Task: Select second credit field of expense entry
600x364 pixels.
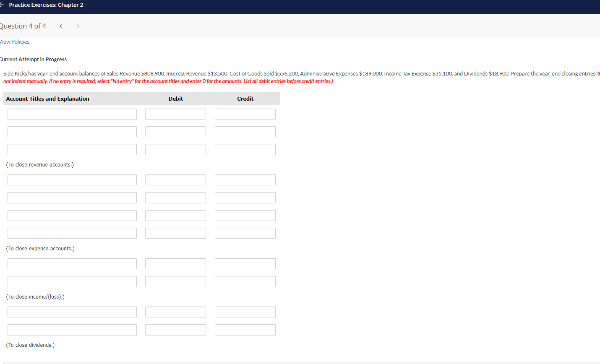Action: click(x=245, y=198)
